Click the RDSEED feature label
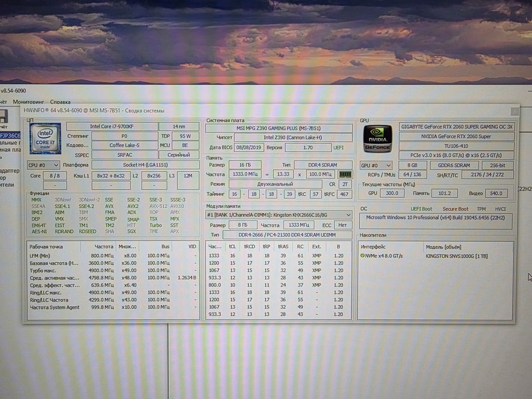This screenshot has width=532, height=399. click(87, 231)
